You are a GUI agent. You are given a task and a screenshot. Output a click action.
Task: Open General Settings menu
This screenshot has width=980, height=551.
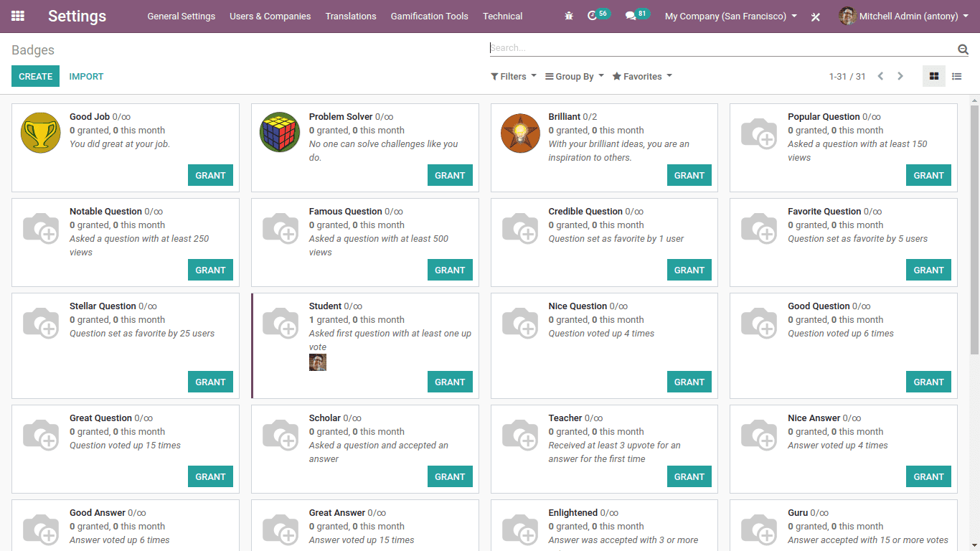point(181,16)
